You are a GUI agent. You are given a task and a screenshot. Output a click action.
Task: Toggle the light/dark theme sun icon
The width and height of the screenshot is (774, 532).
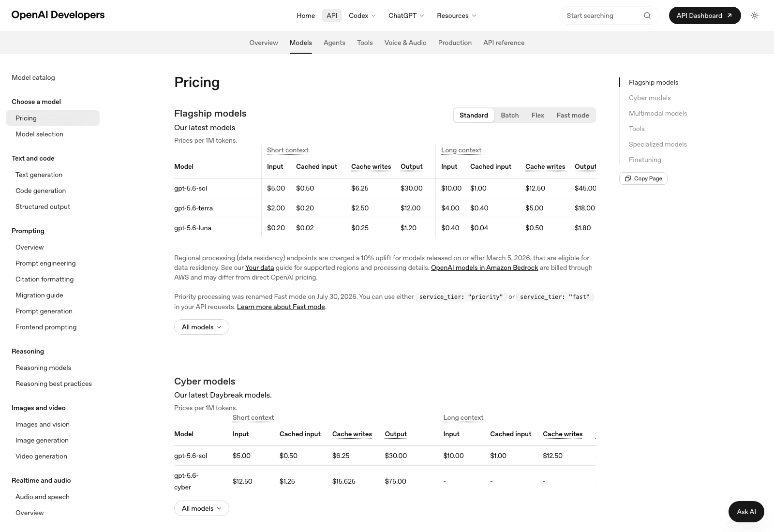click(x=755, y=15)
